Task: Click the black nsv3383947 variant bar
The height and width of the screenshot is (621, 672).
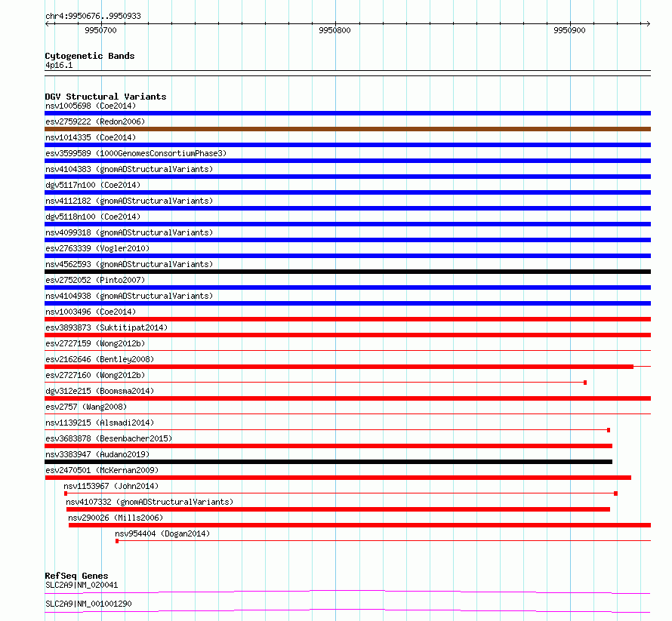Action: click(x=328, y=462)
